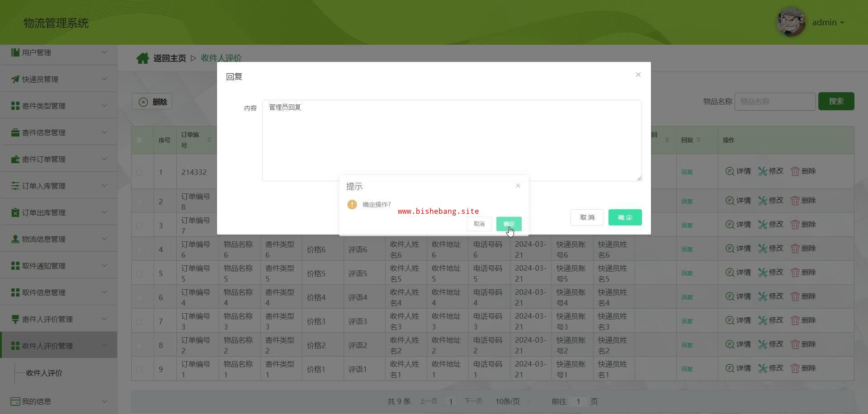The width and height of the screenshot is (868, 414).
Task: Click the 物品名称 search field
Action: 775,102
